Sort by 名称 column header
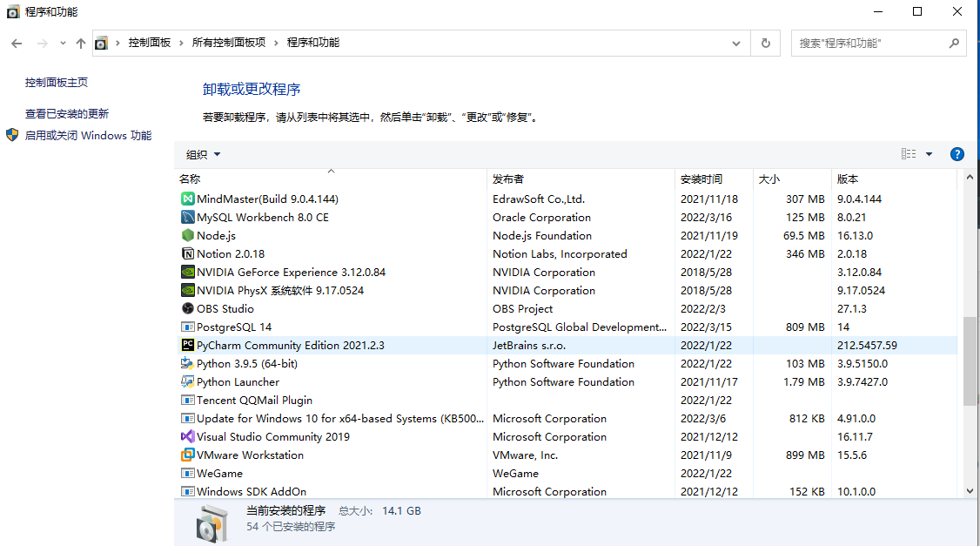 (331, 179)
